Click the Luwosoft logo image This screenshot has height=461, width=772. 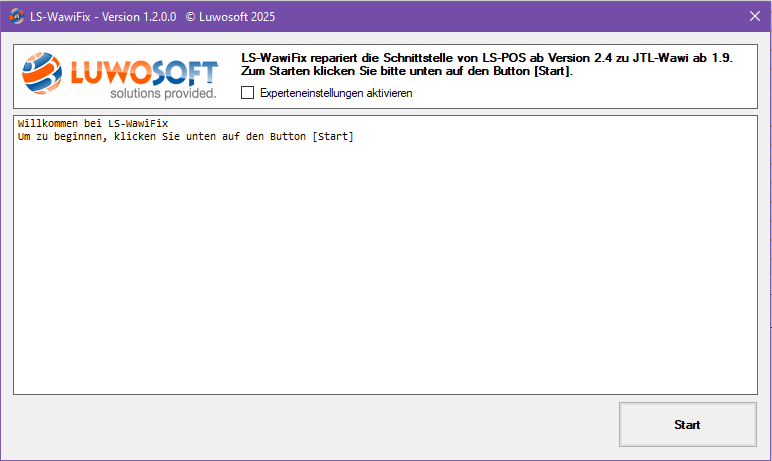120,75
